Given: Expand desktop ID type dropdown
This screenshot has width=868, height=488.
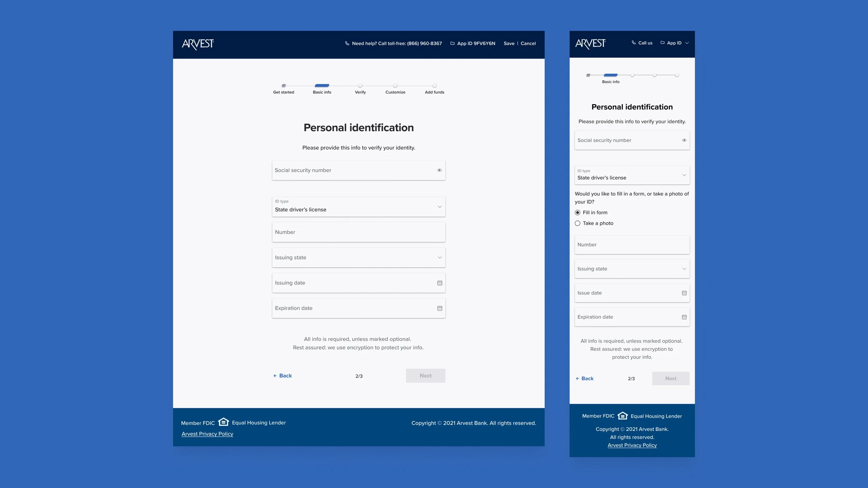Looking at the screenshot, I should click(x=359, y=207).
